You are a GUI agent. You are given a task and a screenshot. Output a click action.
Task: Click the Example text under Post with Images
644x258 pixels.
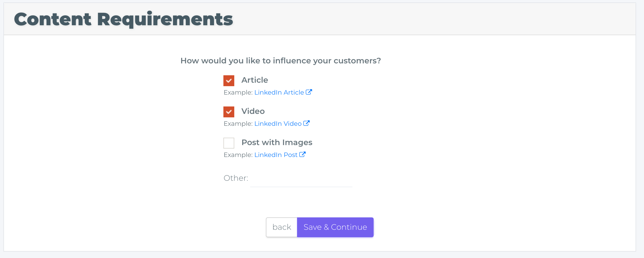(238, 155)
